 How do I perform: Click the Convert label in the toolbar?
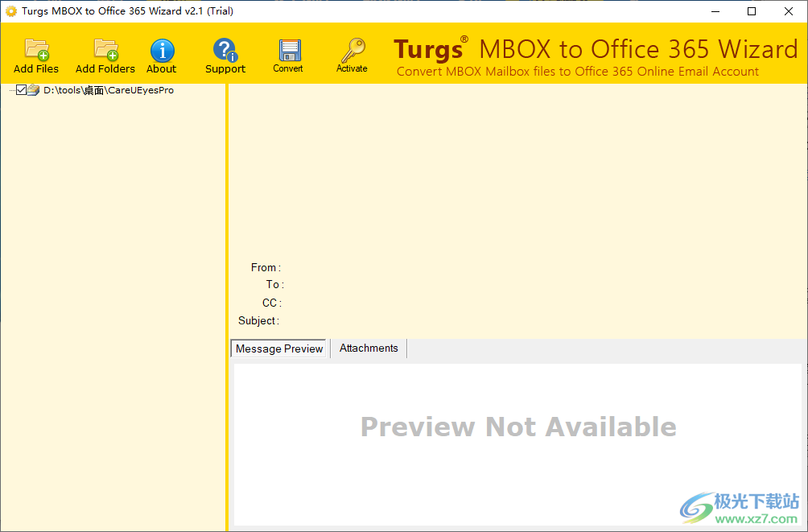pyautogui.click(x=287, y=68)
